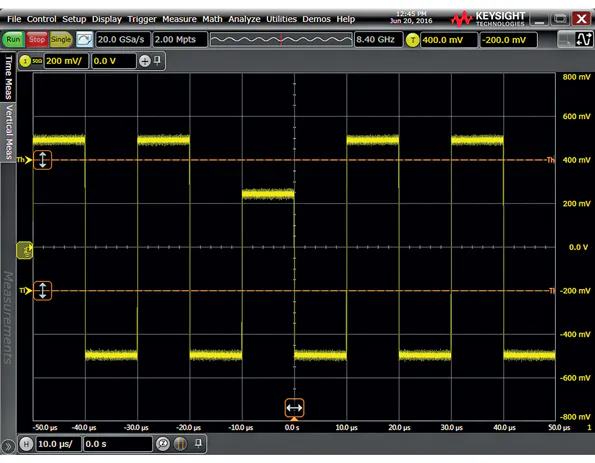
Task: Switch to the Time Meas side tab
Action: (8, 77)
